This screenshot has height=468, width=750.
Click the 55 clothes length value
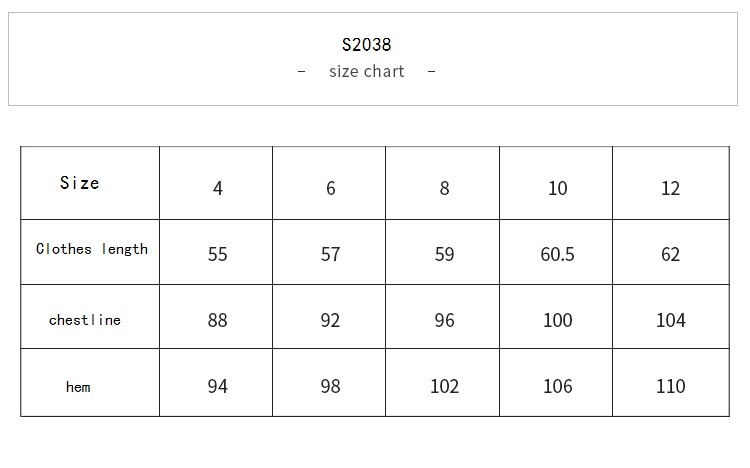pyautogui.click(x=218, y=254)
